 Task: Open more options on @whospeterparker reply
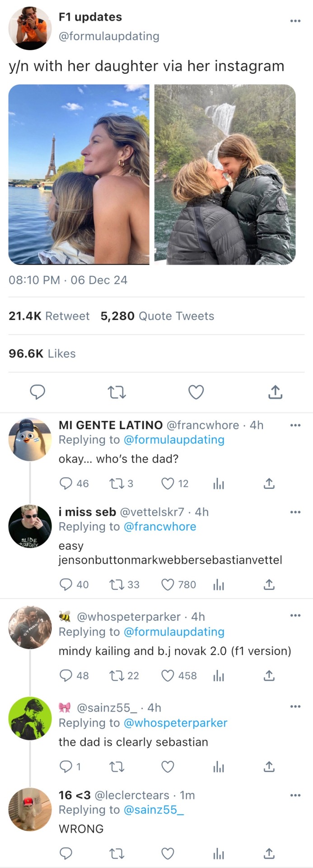(x=295, y=615)
